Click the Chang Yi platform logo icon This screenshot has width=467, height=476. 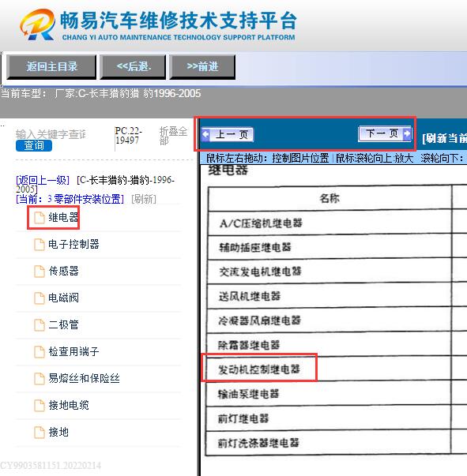pos(38,24)
